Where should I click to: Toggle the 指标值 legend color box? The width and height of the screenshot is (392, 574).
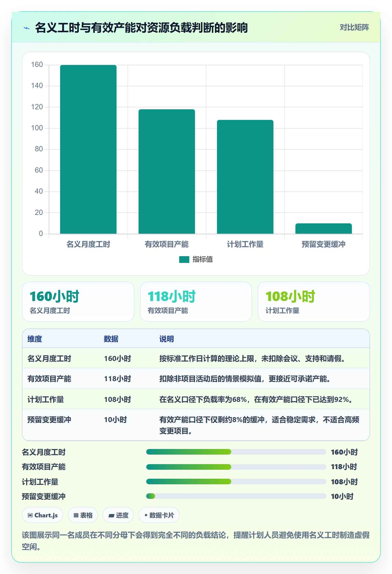coord(184,260)
